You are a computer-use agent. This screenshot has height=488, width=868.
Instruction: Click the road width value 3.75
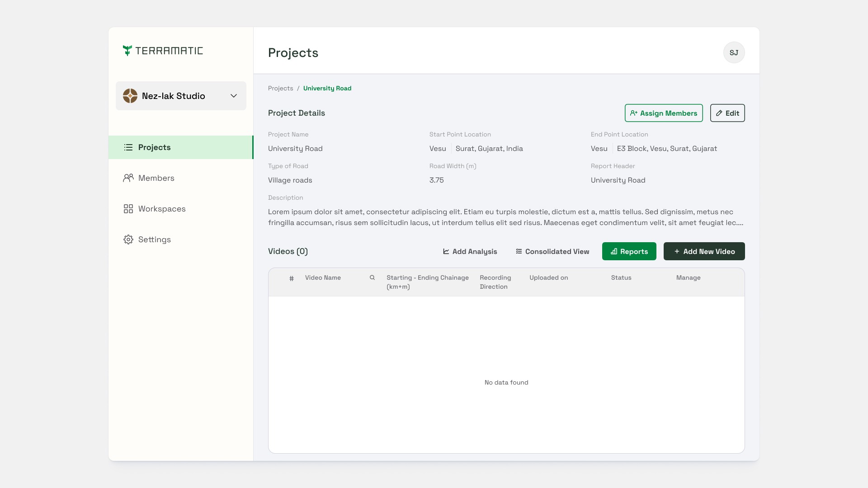437,180
